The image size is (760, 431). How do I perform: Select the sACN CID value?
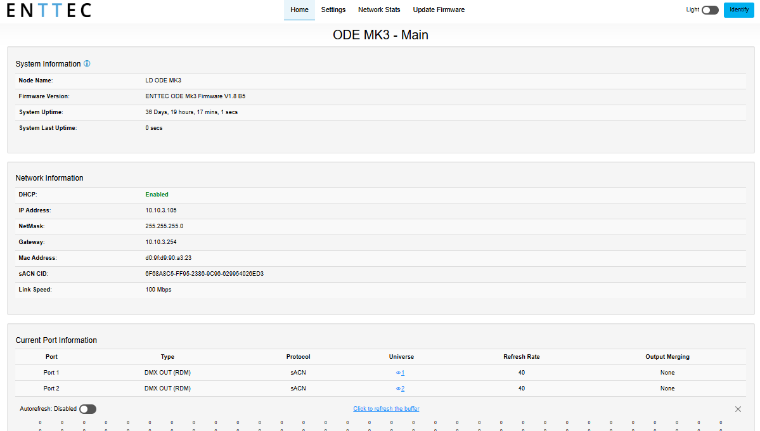point(205,274)
